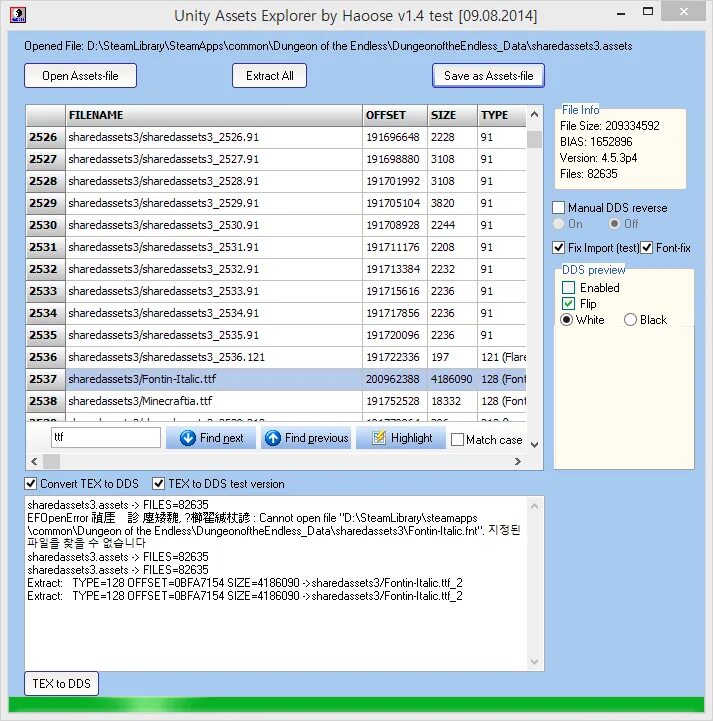Viewport: 713px width, 721px height.
Task: Click the File Size: 209334592 text
Action: pyautogui.click(x=610, y=126)
